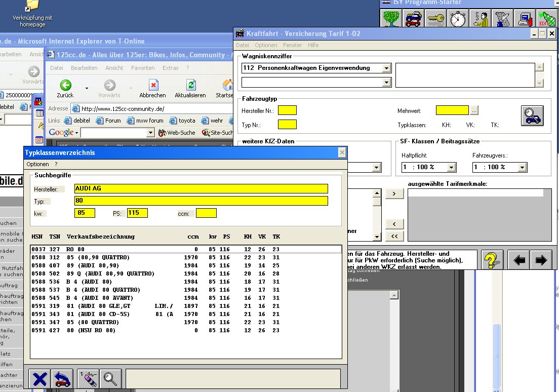Screen dimensions: 559x392
Task: Open the computer icon in ISY Programm-Starter
Action: point(525,18)
